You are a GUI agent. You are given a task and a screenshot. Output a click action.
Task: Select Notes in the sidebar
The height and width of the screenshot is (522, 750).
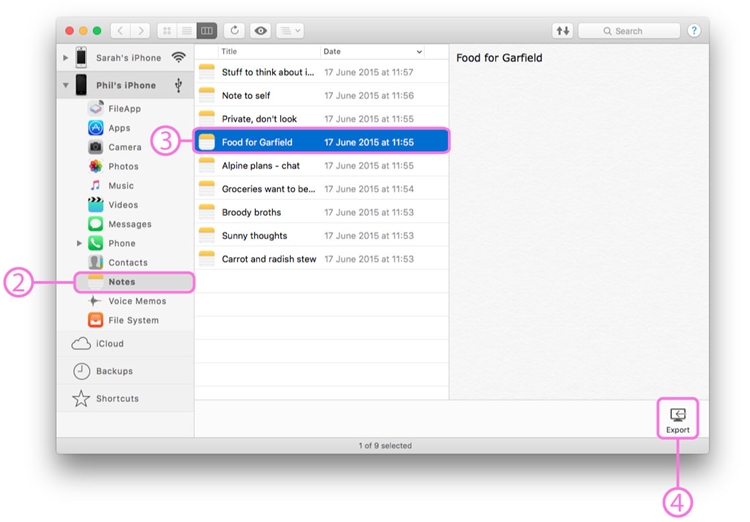tap(134, 282)
